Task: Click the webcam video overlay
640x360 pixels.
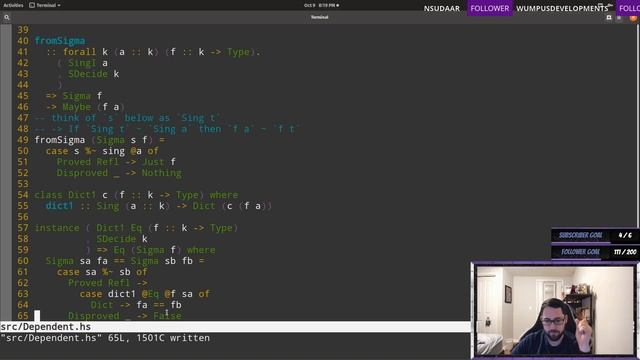Action: [555, 311]
